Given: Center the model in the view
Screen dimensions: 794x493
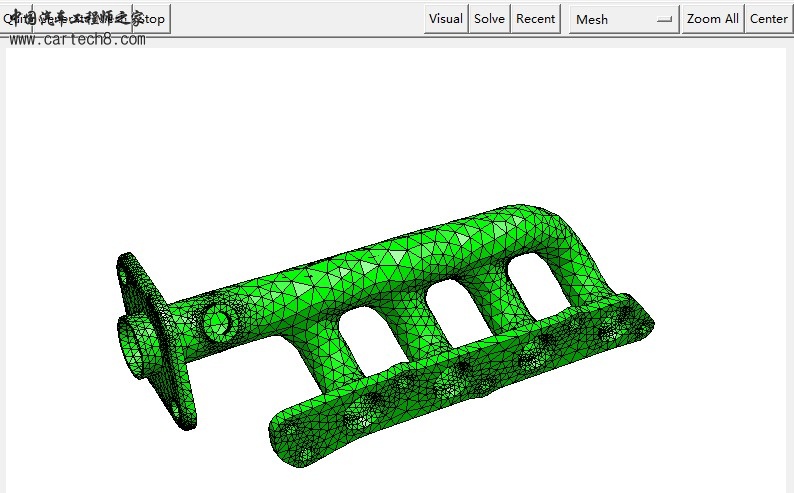Looking at the screenshot, I should coord(768,19).
